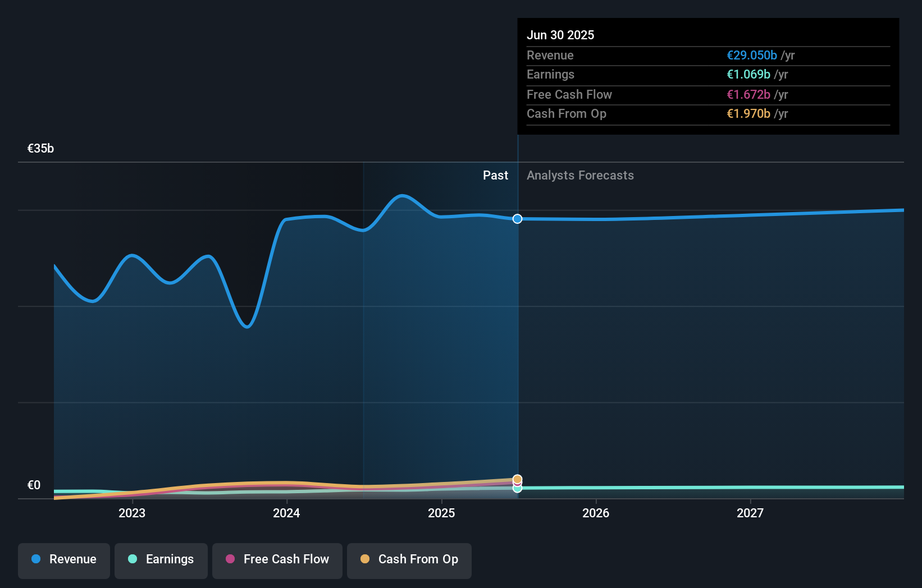This screenshot has height=588, width=922.
Task: Click the 2026 x-axis label
Action: click(x=596, y=513)
